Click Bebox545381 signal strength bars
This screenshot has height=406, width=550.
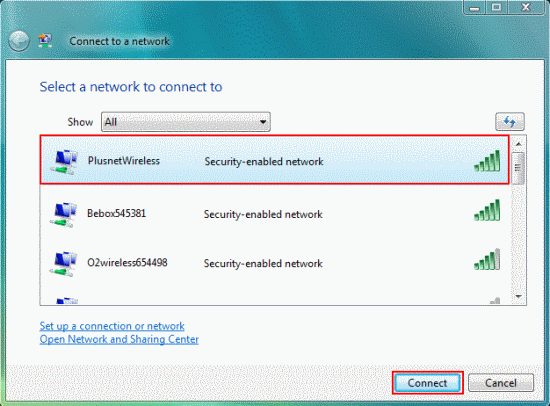coord(487,210)
